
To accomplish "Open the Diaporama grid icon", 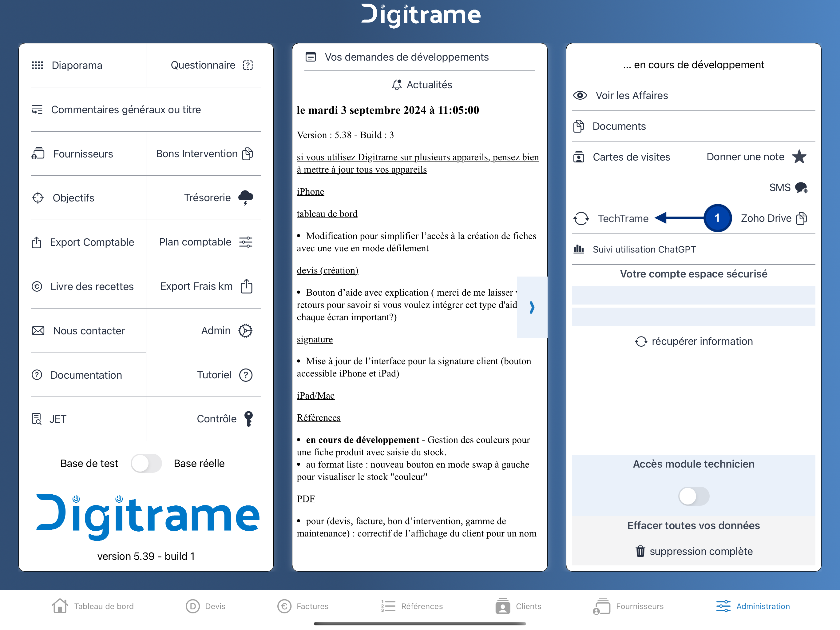I will pos(37,65).
